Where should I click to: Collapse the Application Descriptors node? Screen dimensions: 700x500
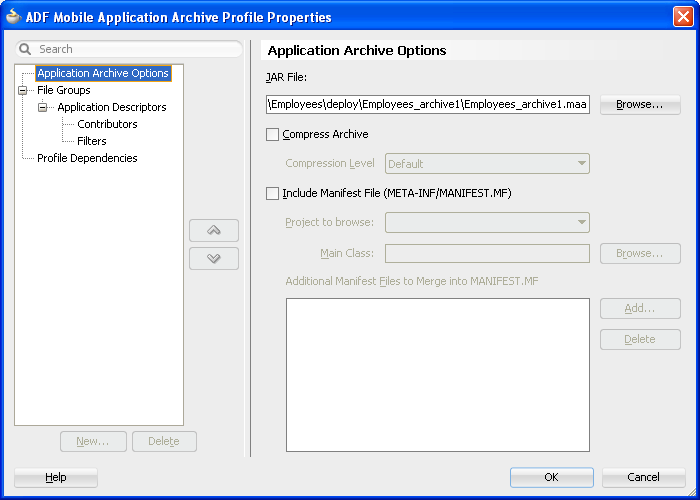coord(42,108)
